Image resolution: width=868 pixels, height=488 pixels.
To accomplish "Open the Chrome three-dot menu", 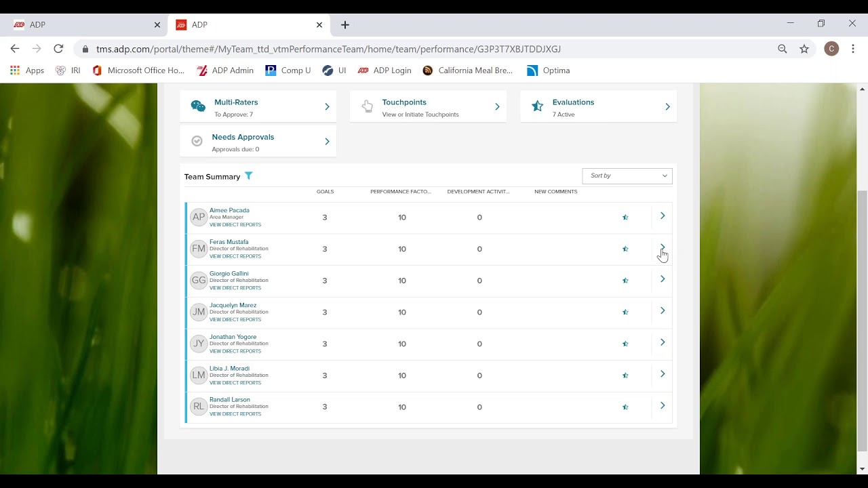I will click(x=853, y=49).
